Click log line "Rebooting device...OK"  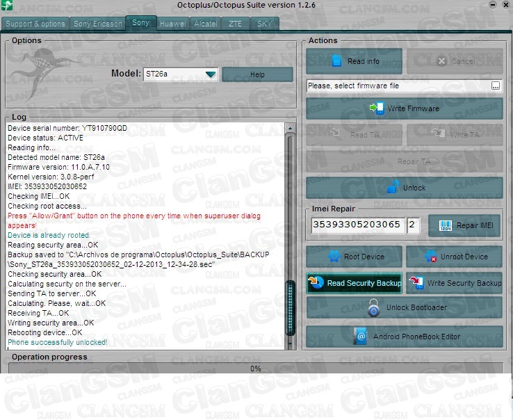pyautogui.click(x=45, y=332)
